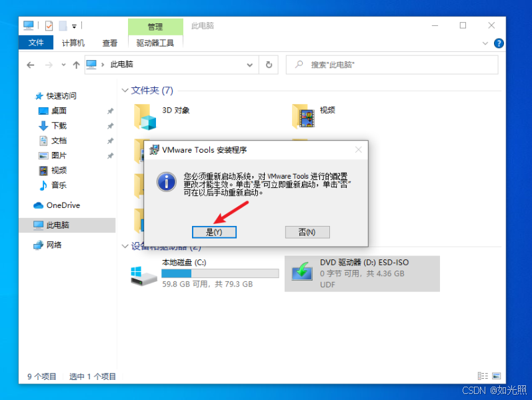532x400 pixels.
Task: Click the new folder quick access icon
Action: tap(63, 26)
